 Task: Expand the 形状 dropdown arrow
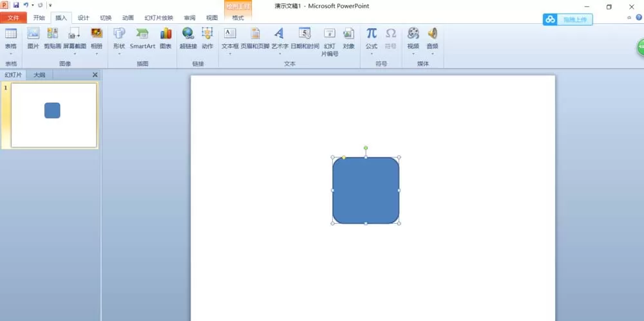(x=119, y=53)
